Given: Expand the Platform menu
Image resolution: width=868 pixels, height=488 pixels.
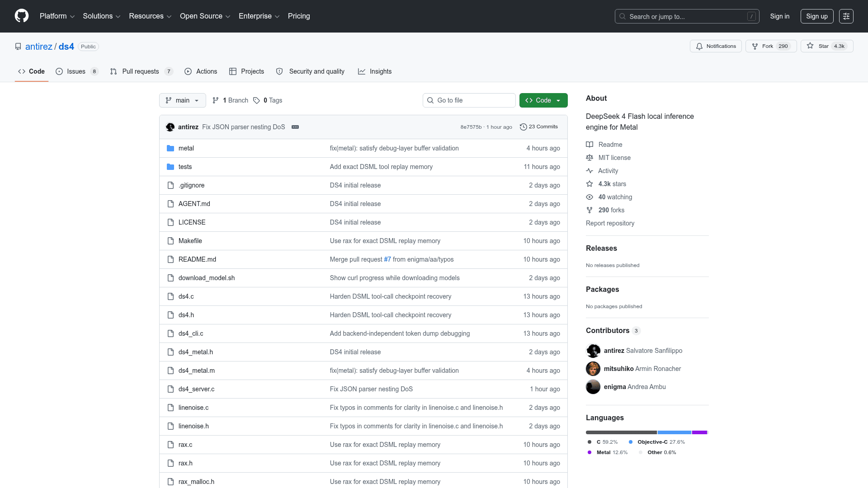Looking at the screenshot, I should coord(57,16).
